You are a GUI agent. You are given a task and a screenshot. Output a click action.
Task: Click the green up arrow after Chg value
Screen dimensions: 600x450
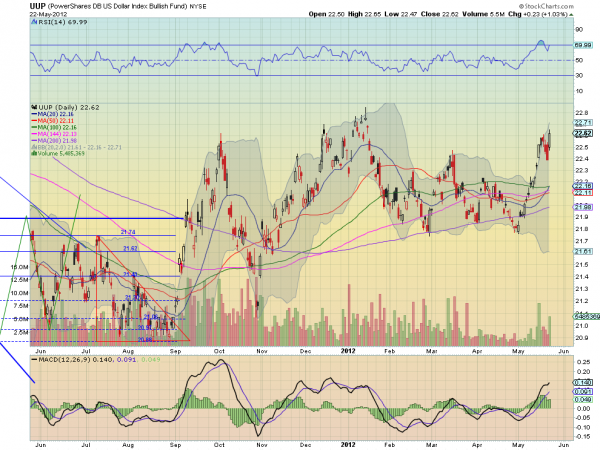[x=572, y=15]
